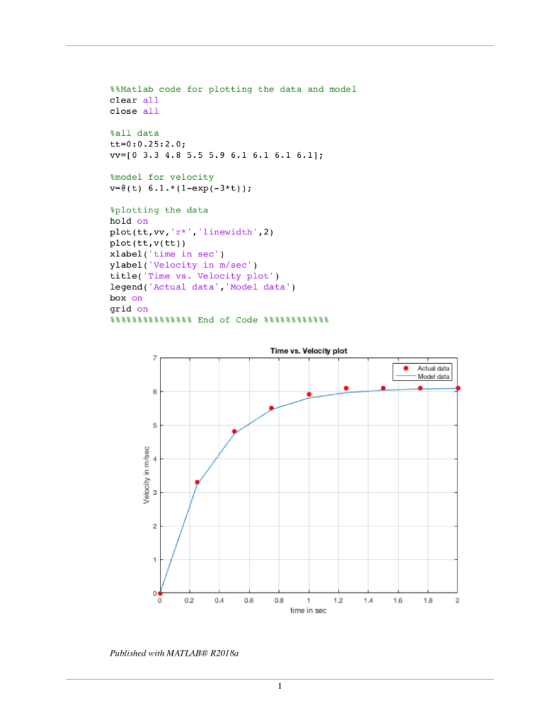Click the comment '%%Matlab code for plotting the data and model'

pyautogui.click(x=233, y=89)
